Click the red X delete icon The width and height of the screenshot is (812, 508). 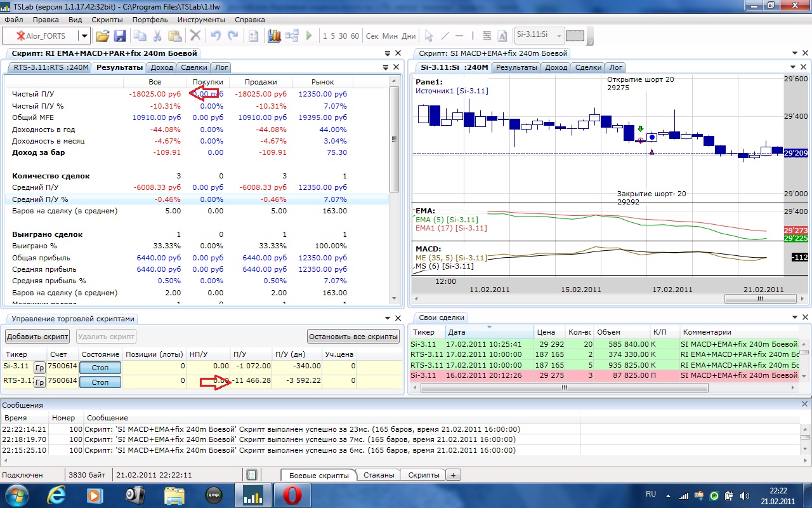pos(195,36)
